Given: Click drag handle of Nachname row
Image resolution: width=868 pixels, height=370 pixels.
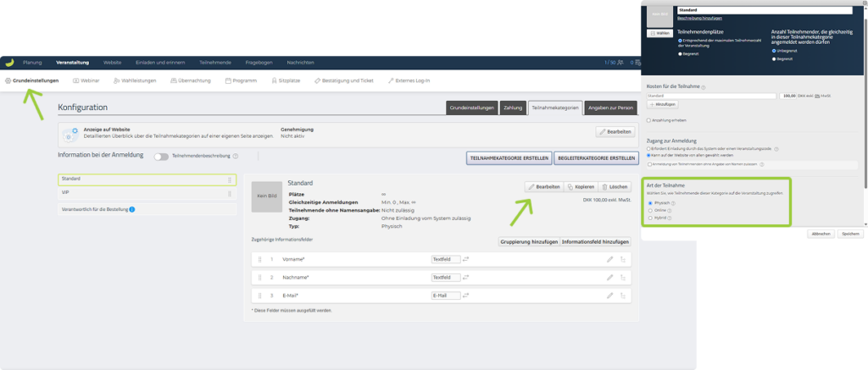Looking at the screenshot, I should coord(259,278).
